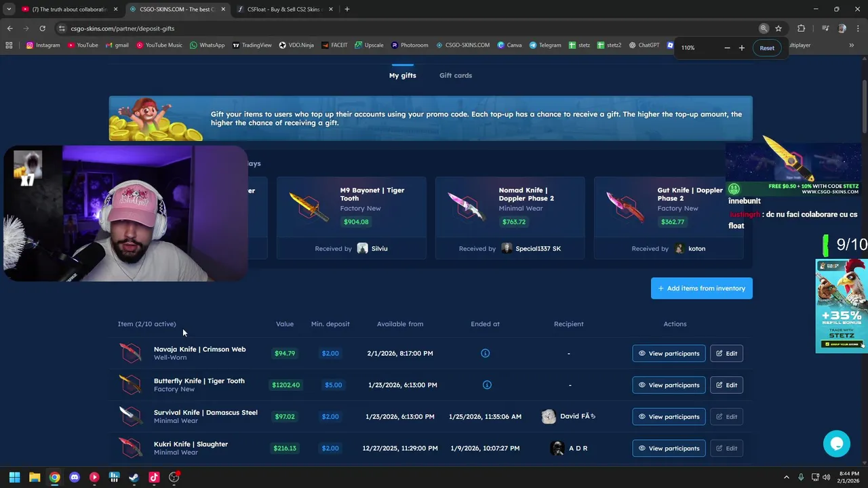Open the M9 Bayonet Tiger Tooth card
868x488 pixels.
pyautogui.click(x=351, y=218)
